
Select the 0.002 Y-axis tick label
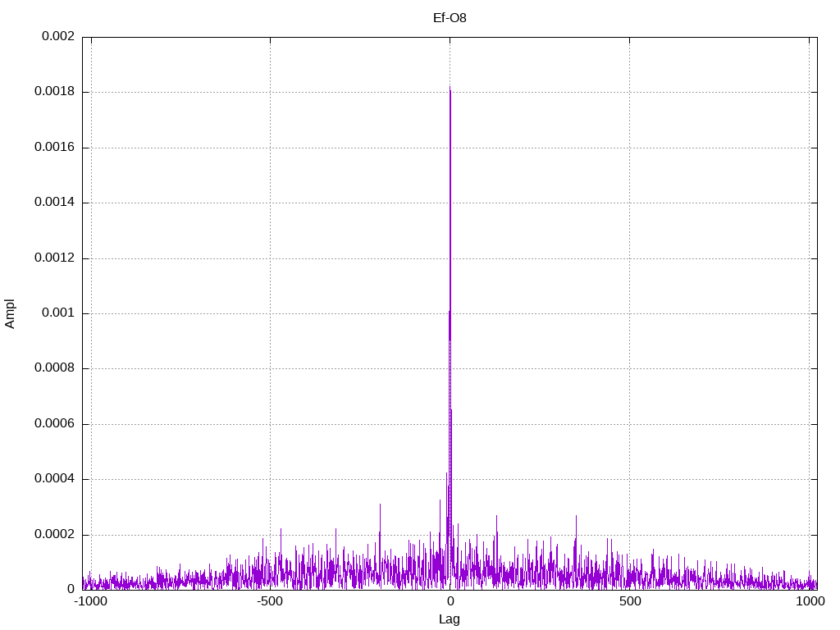(58, 36)
